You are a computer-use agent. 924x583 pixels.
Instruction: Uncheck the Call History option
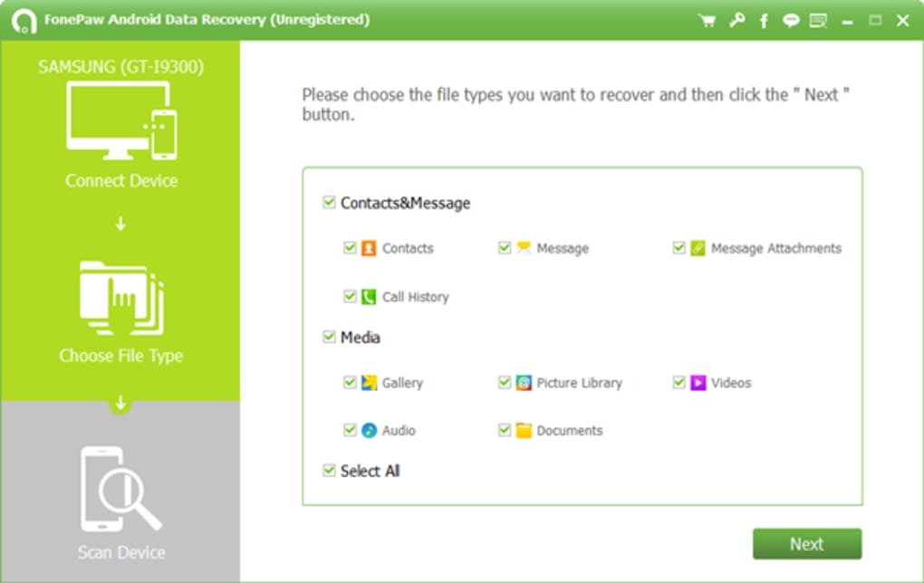click(349, 296)
